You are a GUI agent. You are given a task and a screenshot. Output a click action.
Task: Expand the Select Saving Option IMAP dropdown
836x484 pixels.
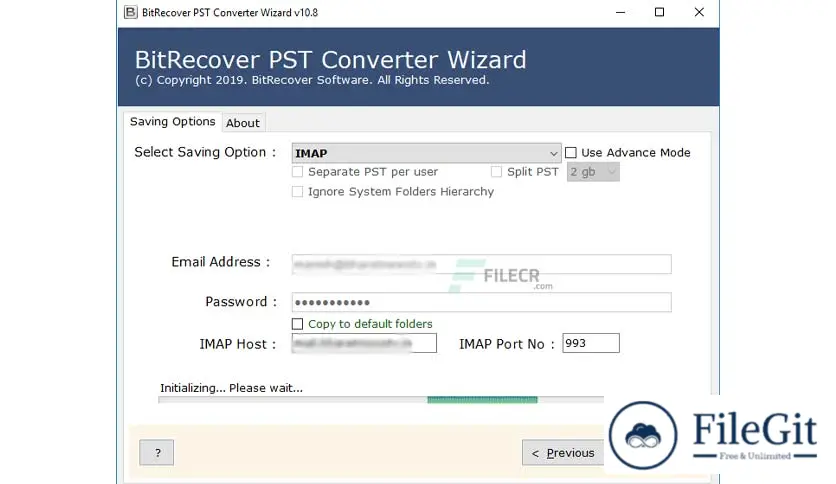pos(426,153)
